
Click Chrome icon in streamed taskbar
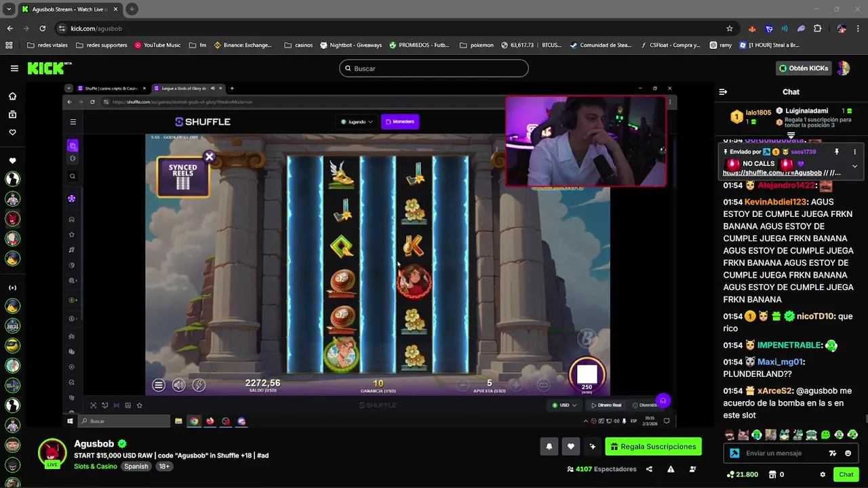click(x=194, y=421)
